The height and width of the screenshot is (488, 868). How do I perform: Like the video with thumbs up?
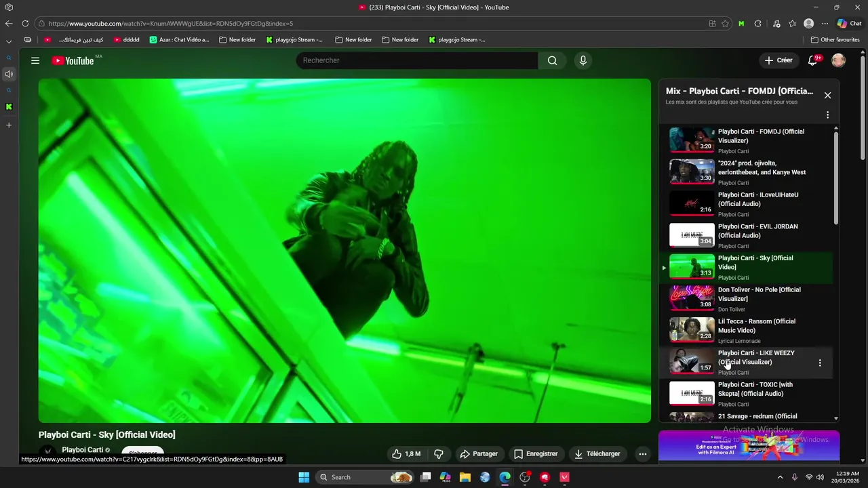click(406, 454)
